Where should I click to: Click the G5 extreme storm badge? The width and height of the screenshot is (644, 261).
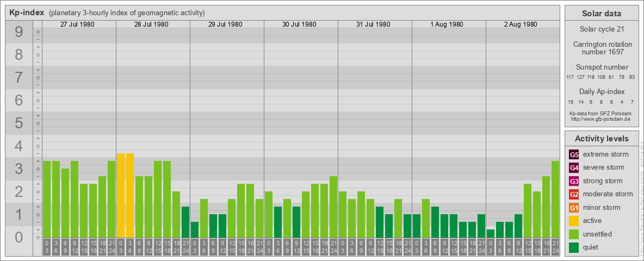point(574,154)
